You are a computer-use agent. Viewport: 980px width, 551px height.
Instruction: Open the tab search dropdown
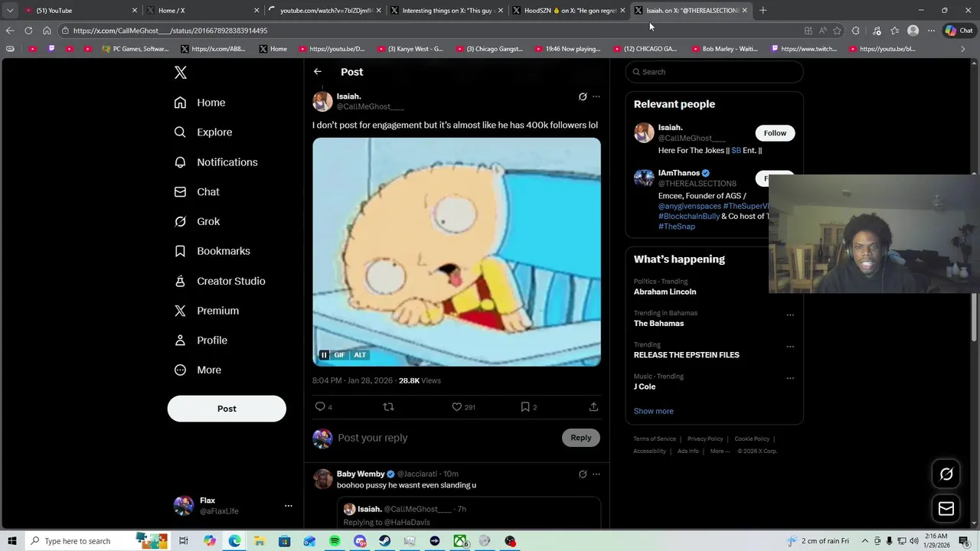(10, 11)
